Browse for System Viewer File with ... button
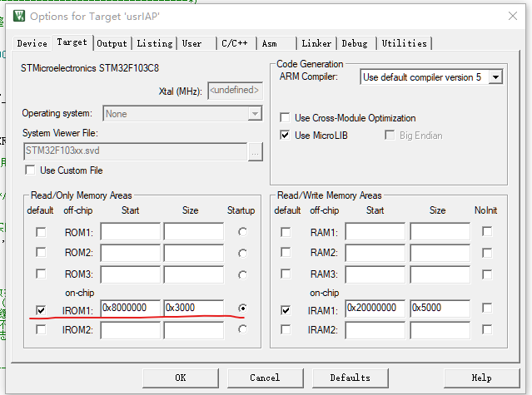This screenshot has height=395, width=532. coord(256,152)
